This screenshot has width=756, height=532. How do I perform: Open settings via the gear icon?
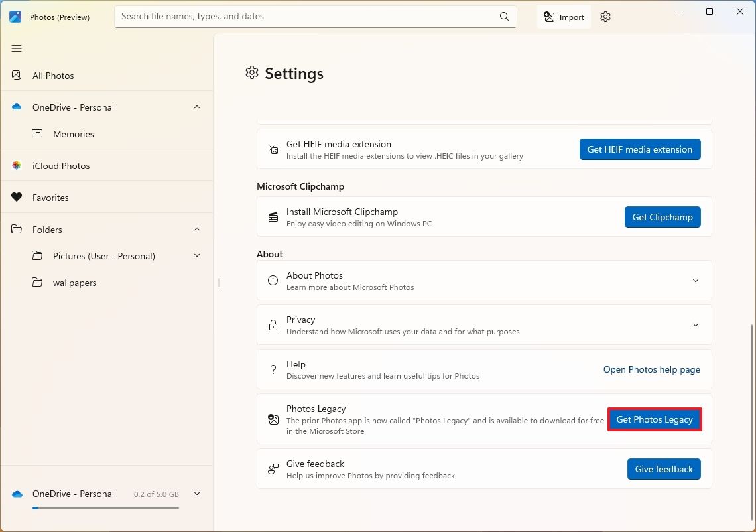tap(605, 17)
